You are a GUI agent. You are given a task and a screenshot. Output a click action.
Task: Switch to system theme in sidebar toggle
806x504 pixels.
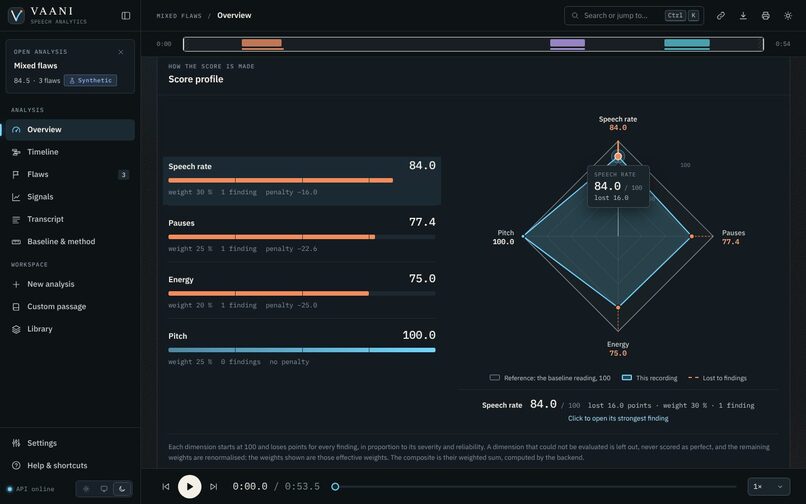pyautogui.click(x=104, y=489)
